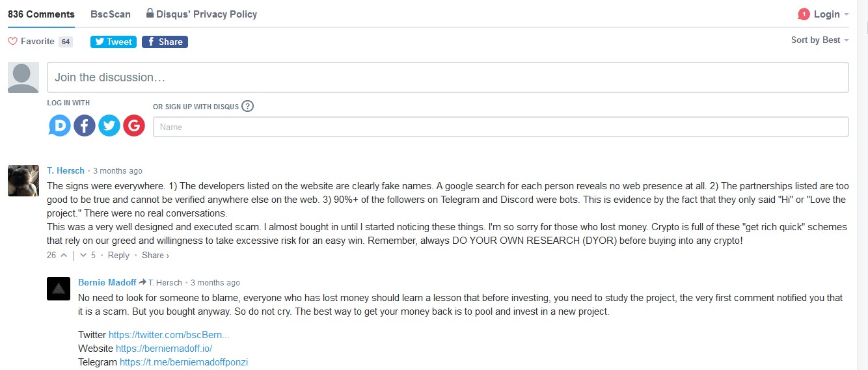Click the Facebook Share button

coord(165,42)
